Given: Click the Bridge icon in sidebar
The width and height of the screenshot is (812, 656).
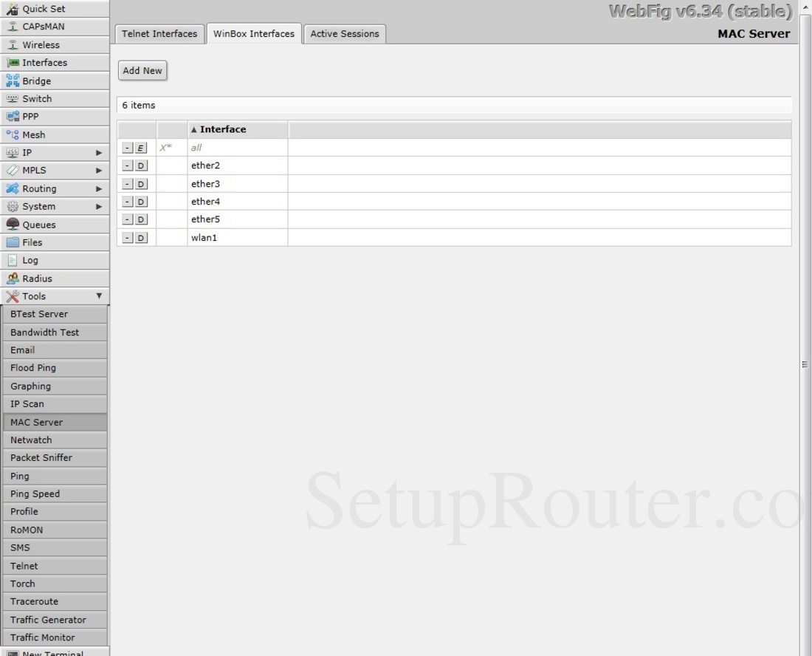Looking at the screenshot, I should pos(13,81).
